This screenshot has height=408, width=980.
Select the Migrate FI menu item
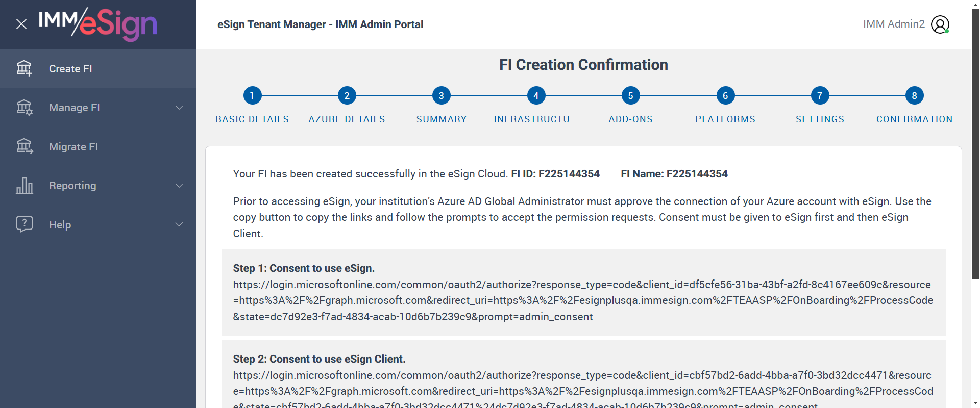click(x=73, y=147)
